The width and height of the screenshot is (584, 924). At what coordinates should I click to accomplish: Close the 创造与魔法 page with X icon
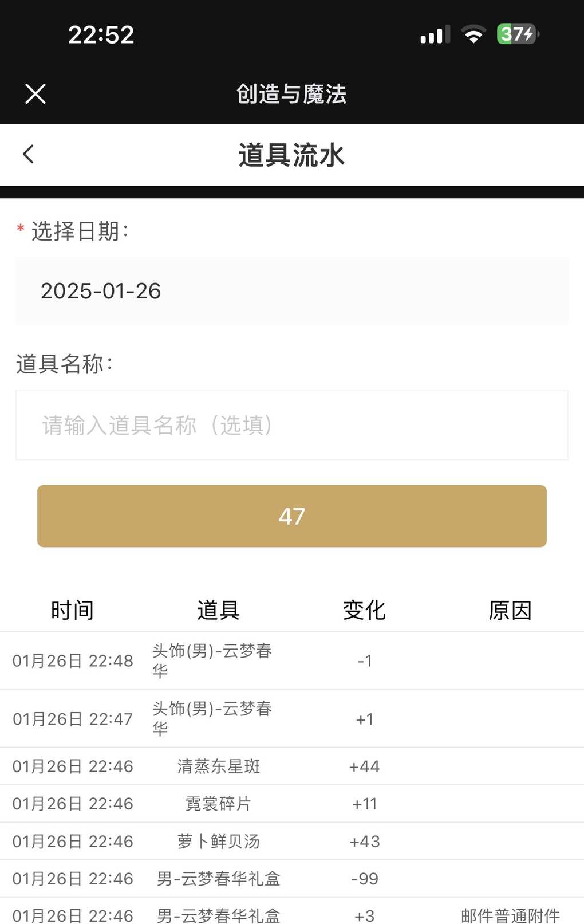tap(35, 93)
